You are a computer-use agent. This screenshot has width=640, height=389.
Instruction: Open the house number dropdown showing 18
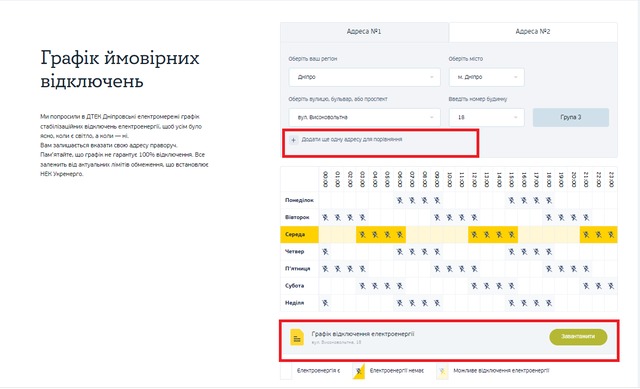point(487,118)
